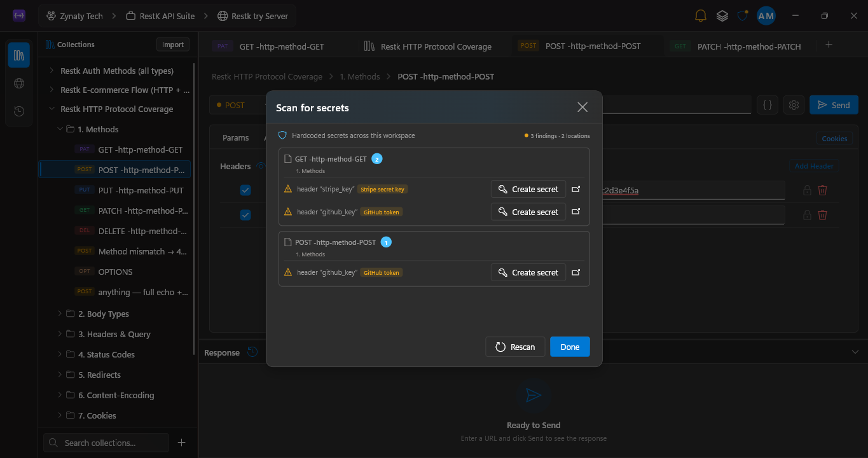Open response history icon
This screenshot has height=458, width=868.
(x=252, y=352)
